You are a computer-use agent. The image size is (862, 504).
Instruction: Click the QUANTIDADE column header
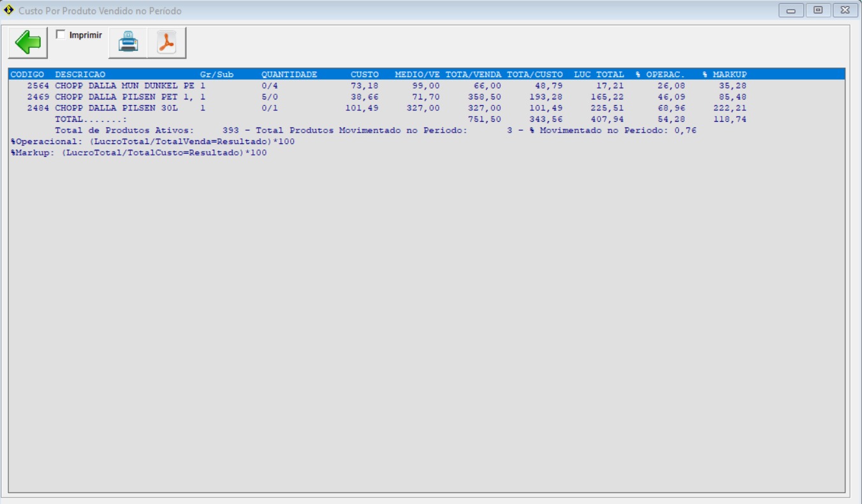[x=289, y=75]
